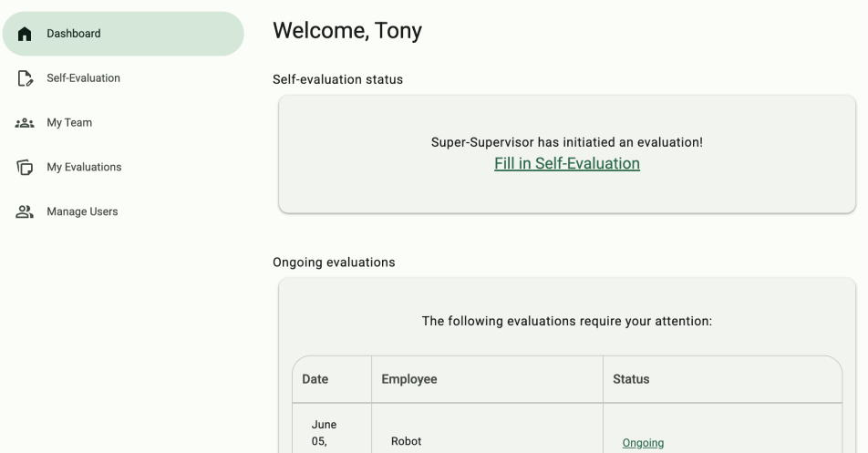Go to Self-Evaluation in the sidebar
This screenshot has width=868, height=453.
pyautogui.click(x=83, y=78)
